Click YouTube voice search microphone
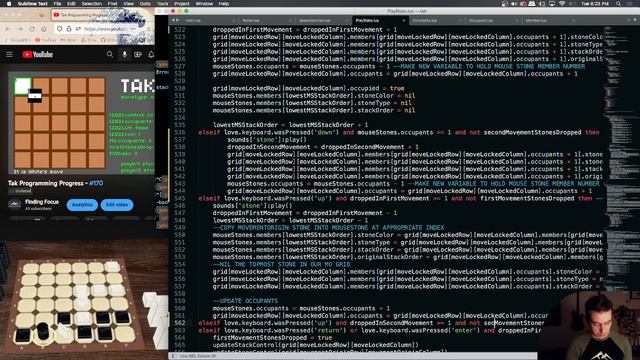640x360 pixels. pyautogui.click(x=124, y=54)
